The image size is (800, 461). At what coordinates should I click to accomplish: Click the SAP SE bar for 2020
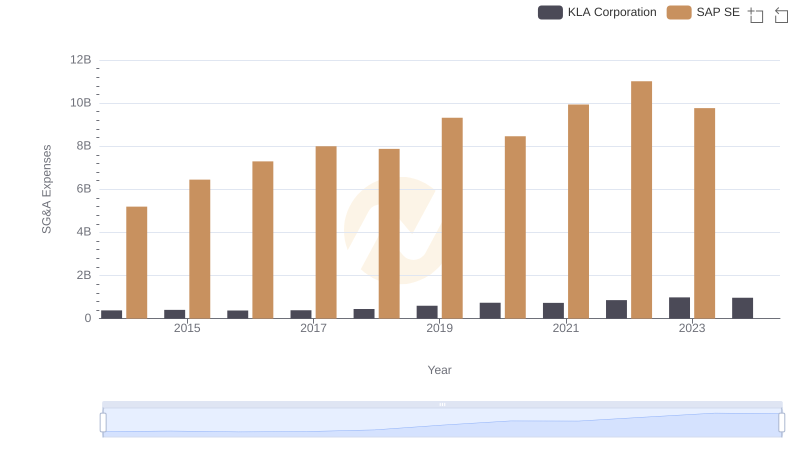pos(515,227)
